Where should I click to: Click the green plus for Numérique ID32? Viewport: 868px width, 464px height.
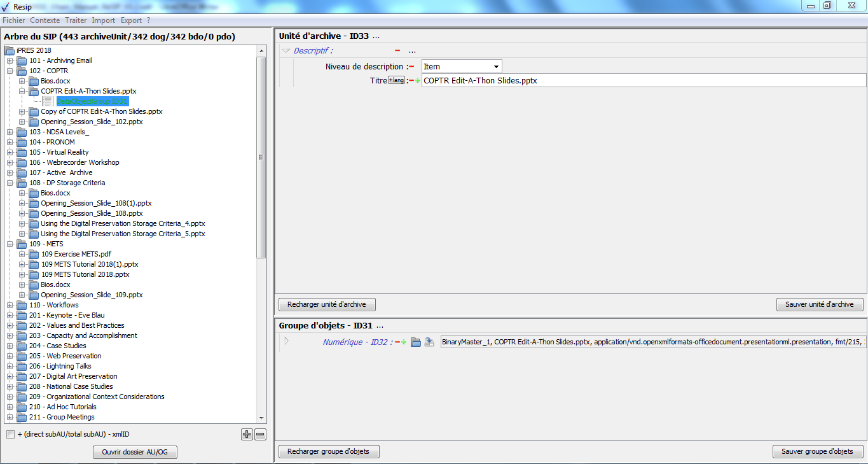pyautogui.click(x=404, y=342)
